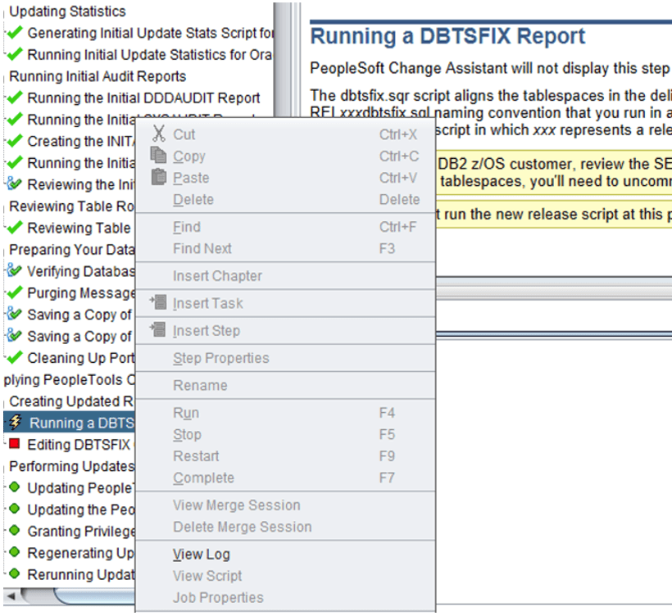Click the tree's horizontal scrollbar left arrow
The height and width of the screenshot is (616, 672).
pyautogui.click(x=11, y=596)
